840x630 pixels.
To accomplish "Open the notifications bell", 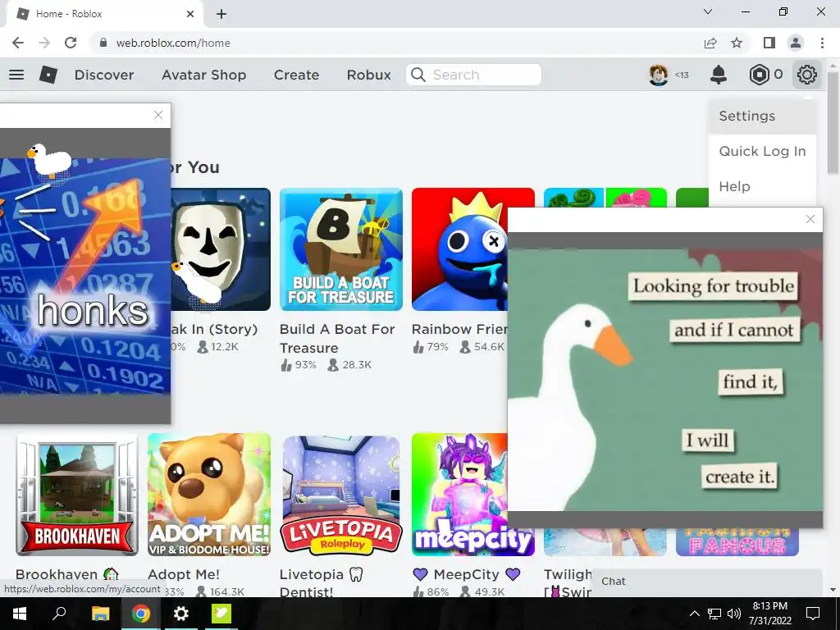I will 719,75.
